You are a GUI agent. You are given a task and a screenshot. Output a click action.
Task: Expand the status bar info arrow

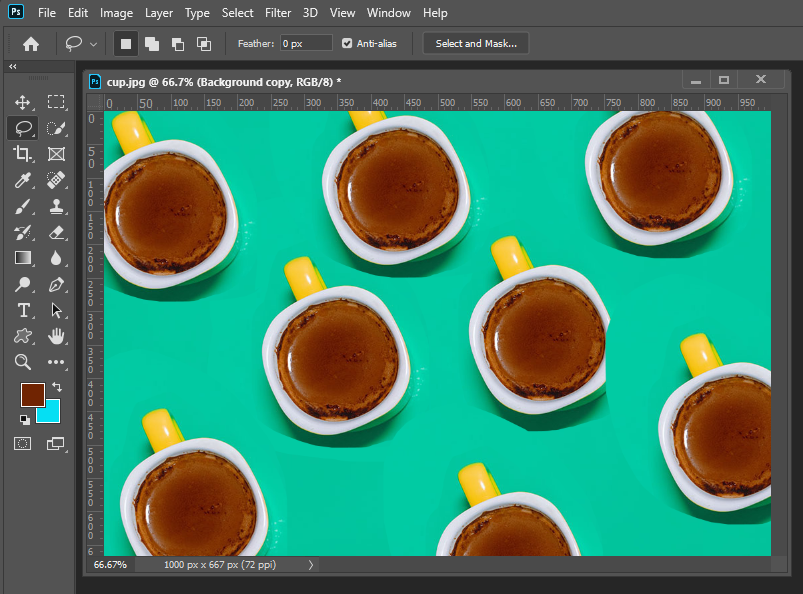[311, 565]
